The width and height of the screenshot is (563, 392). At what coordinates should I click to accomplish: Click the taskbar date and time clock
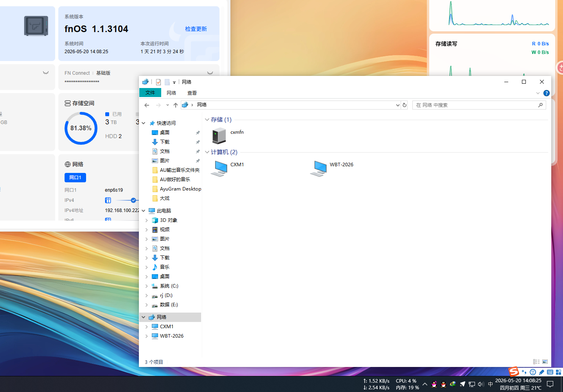[518, 384]
